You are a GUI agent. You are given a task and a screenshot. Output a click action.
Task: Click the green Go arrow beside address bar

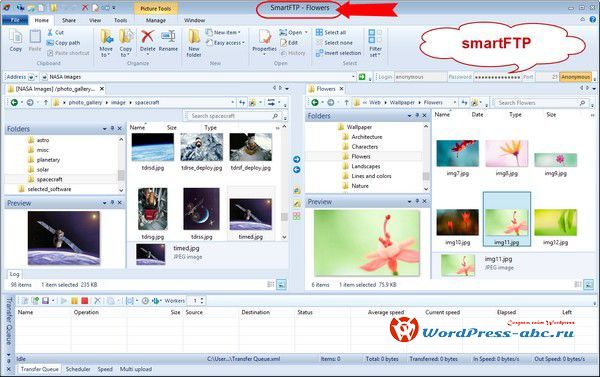tap(362, 77)
